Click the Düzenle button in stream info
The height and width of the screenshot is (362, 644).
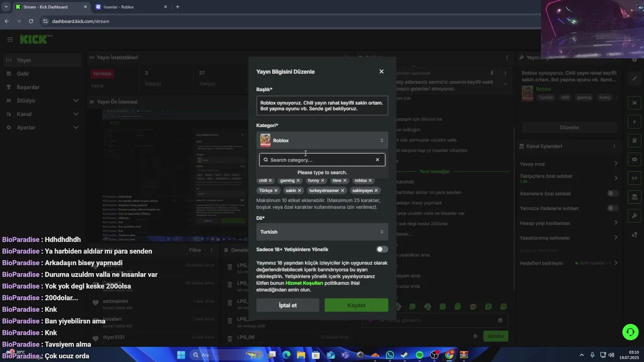(569, 127)
